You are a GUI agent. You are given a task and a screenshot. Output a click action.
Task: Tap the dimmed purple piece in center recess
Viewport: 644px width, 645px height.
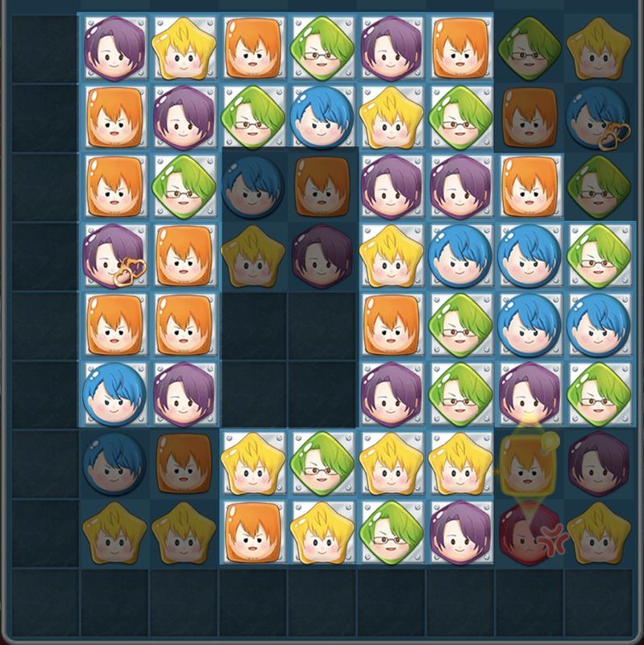322,256
